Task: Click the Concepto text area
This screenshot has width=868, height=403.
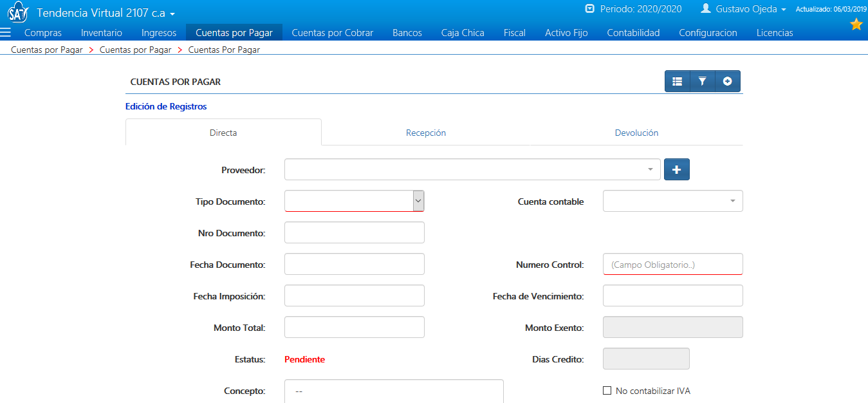Action: tap(394, 391)
